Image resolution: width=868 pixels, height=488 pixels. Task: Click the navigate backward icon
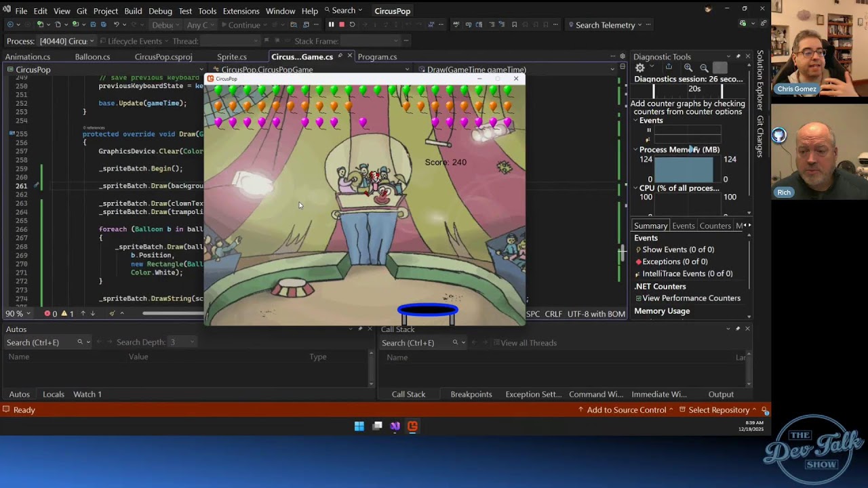[x=9, y=25]
